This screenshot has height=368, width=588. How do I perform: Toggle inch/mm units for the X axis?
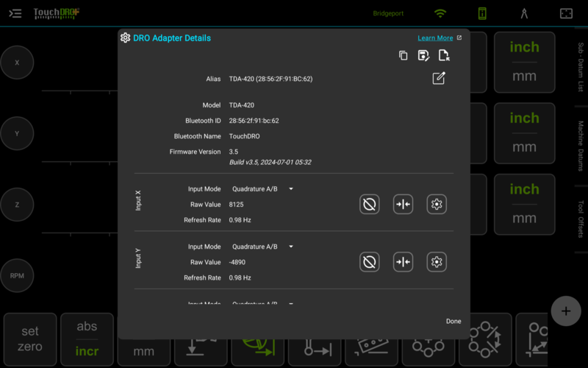coord(524,63)
